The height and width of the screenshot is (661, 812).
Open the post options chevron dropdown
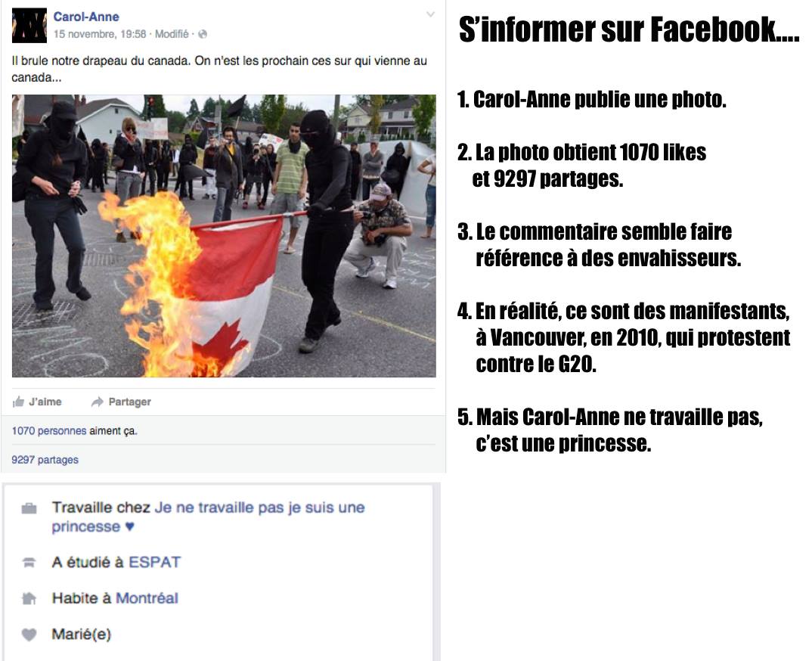(x=430, y=14)
